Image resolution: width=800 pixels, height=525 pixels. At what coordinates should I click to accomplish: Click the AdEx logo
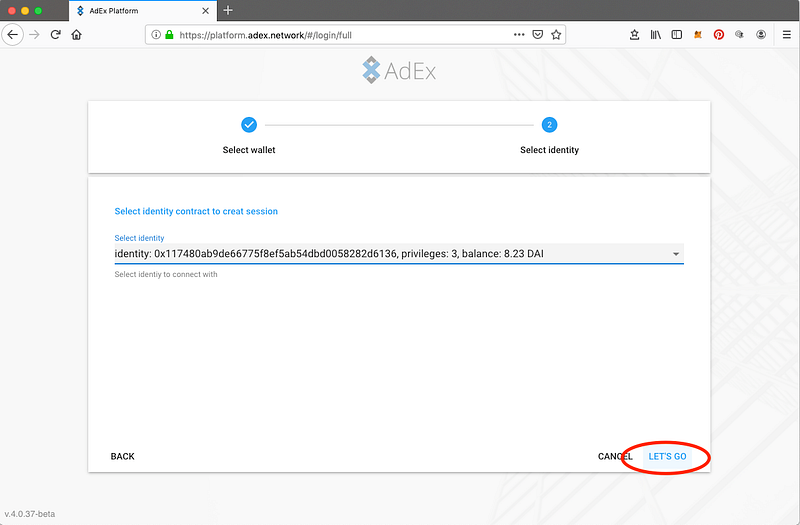399,70
